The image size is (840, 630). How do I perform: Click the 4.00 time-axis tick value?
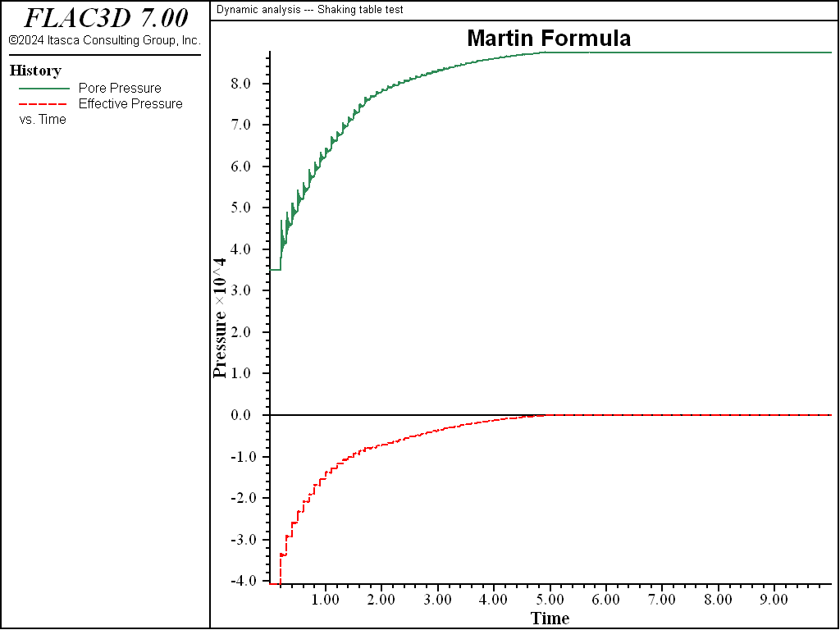click(493, 599)
